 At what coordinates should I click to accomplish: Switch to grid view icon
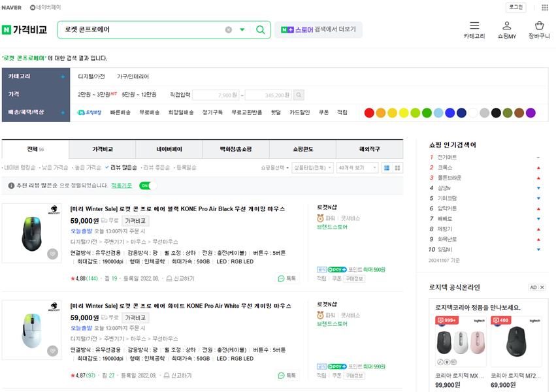(397, 168)
